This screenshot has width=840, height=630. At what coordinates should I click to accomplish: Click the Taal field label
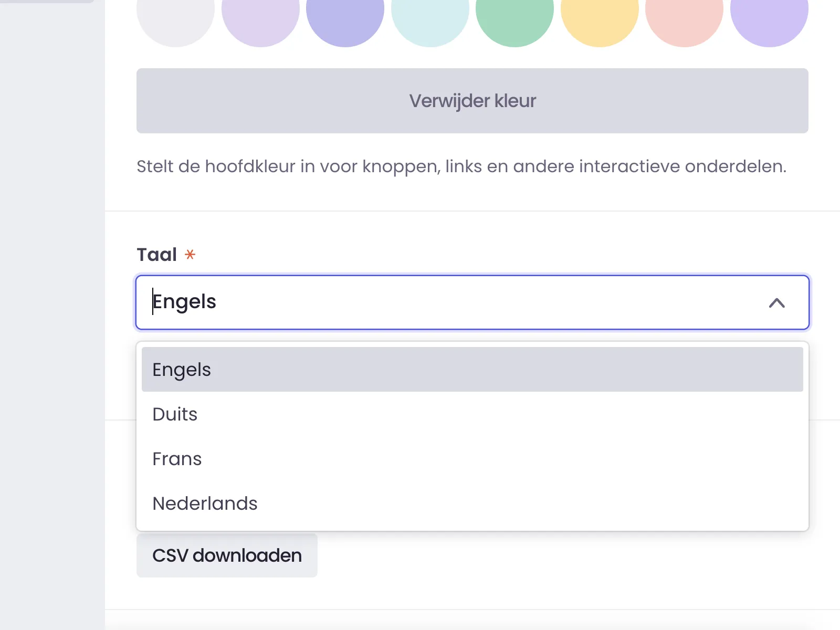click(x=156, y=255)
